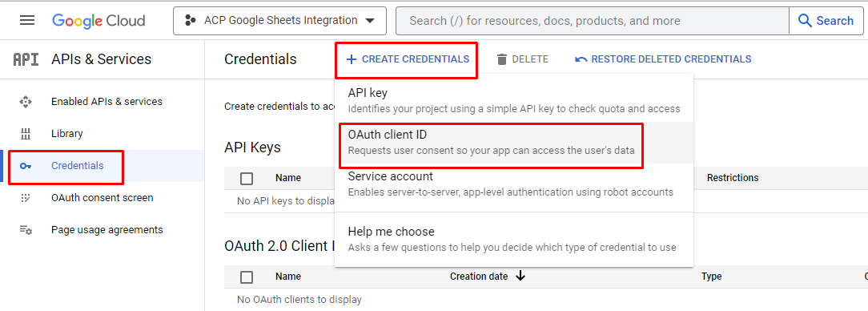Tick the API Keys table select-all checkbox
Image resolution: width=868 pixels, height=311 pixels.
247,179
